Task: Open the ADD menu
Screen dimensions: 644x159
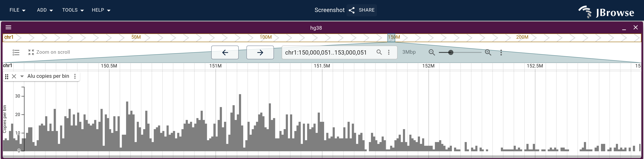Action: coord(45,10)
